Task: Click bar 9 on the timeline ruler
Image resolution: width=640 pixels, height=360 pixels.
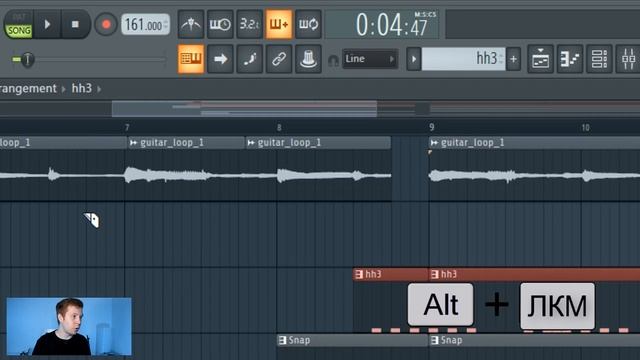Action: click(431, 128)
